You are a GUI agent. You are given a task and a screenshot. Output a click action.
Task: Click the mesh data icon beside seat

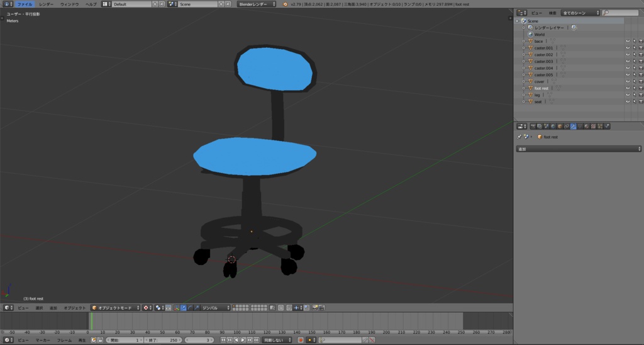551,101
